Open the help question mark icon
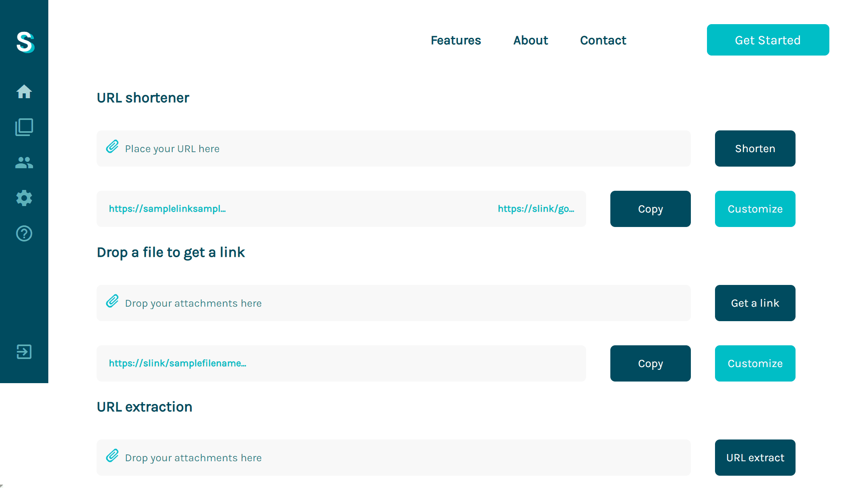The width and height of the screenshot is (868, 491). (24, 233)
